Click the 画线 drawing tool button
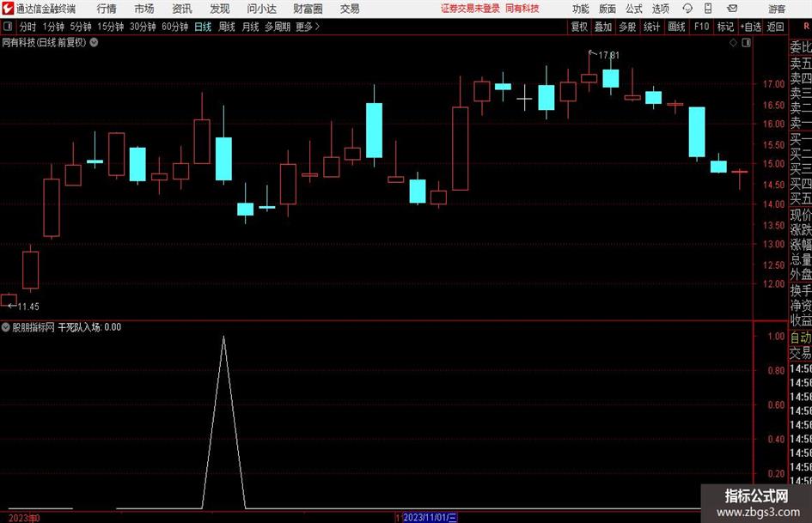812x523 pixels. (x=676, y=27)
